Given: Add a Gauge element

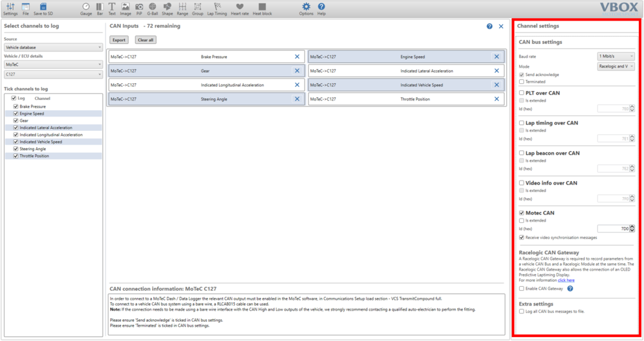Looking at the screenshot, I should 86,8.
